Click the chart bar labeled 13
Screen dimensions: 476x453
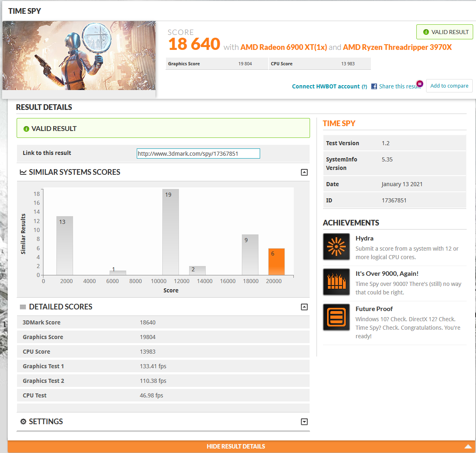point(65,245)
